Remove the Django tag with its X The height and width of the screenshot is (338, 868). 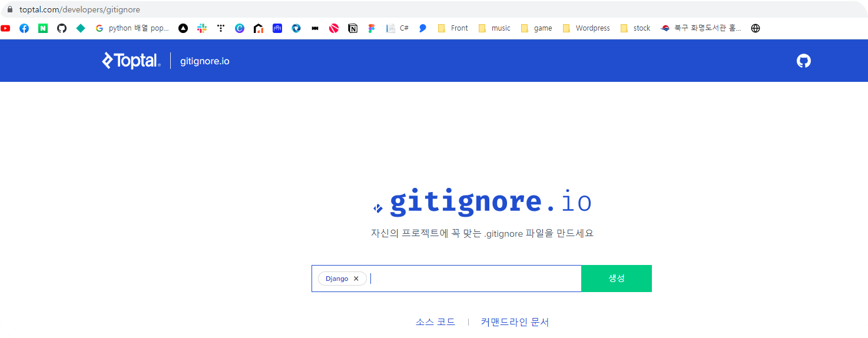[356, 279]
